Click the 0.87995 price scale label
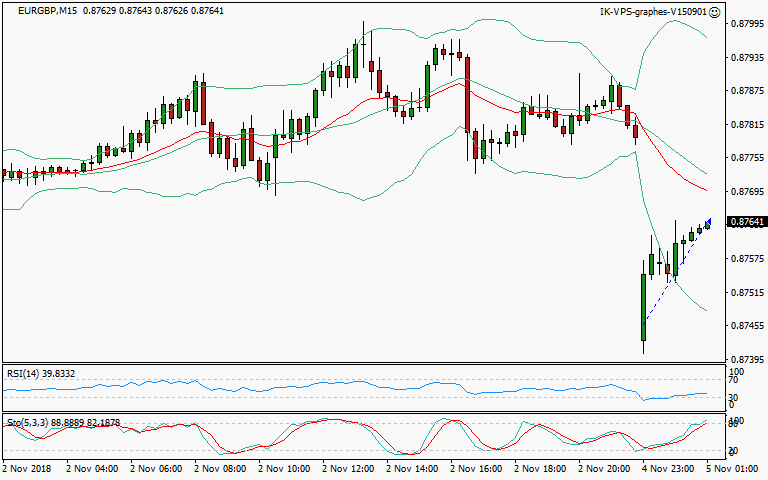The image size is (768, 480). (x=746, y=23)
